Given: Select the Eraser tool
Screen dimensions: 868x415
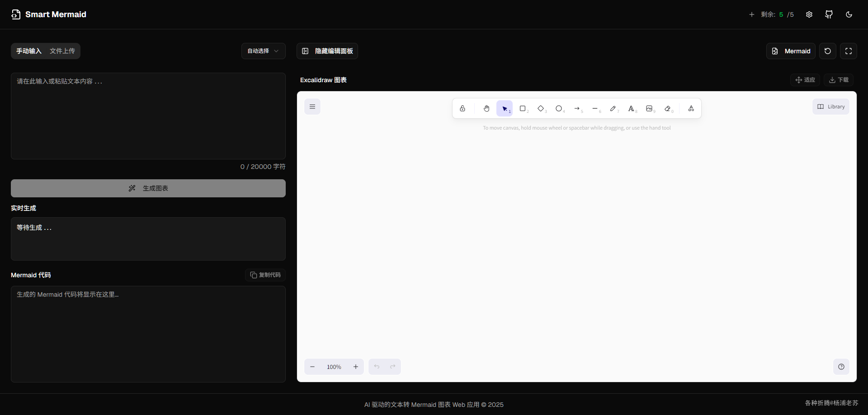Looking at the screenshot, I should pyautogui.click(x=667, y=108).
